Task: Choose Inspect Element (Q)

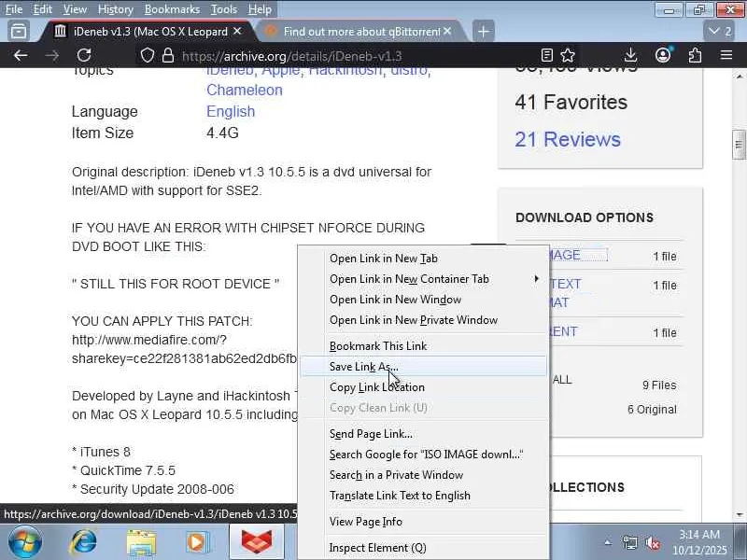Action: [x=424, y=548]
